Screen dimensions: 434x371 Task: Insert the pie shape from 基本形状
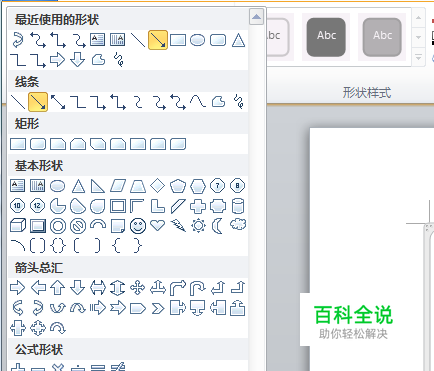[x=58, y=206]
